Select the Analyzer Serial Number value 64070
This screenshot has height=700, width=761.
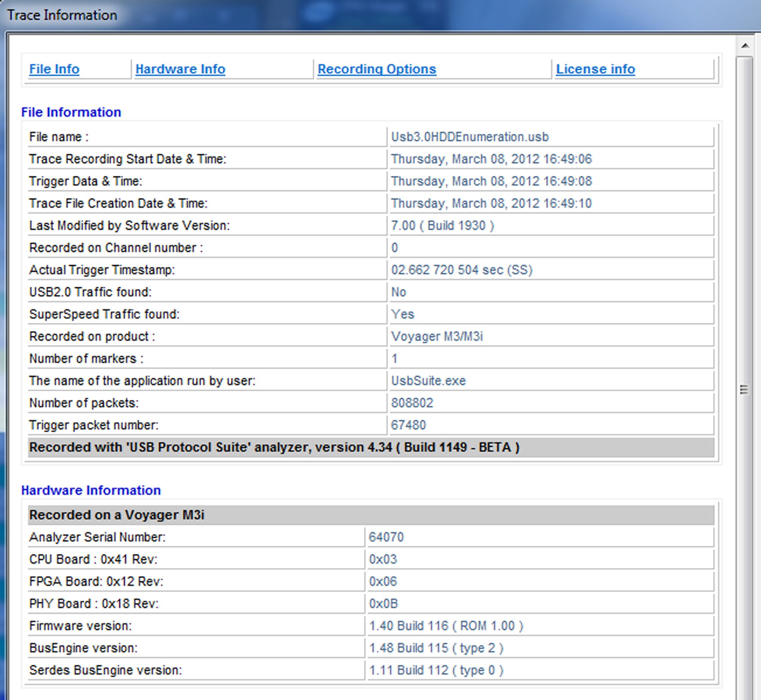coord(386,537)
